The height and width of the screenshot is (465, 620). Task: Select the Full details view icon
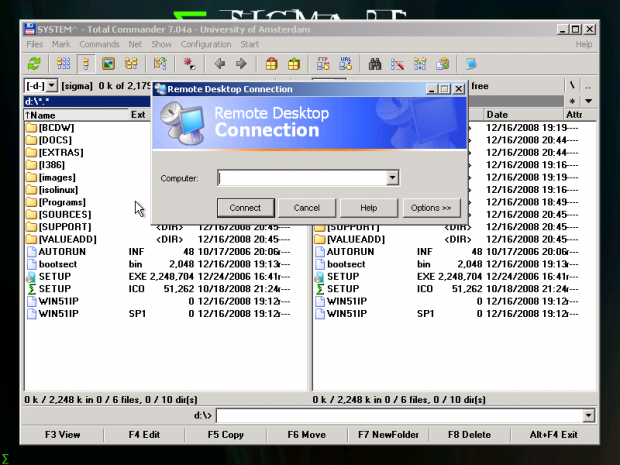tap(86, 64)
